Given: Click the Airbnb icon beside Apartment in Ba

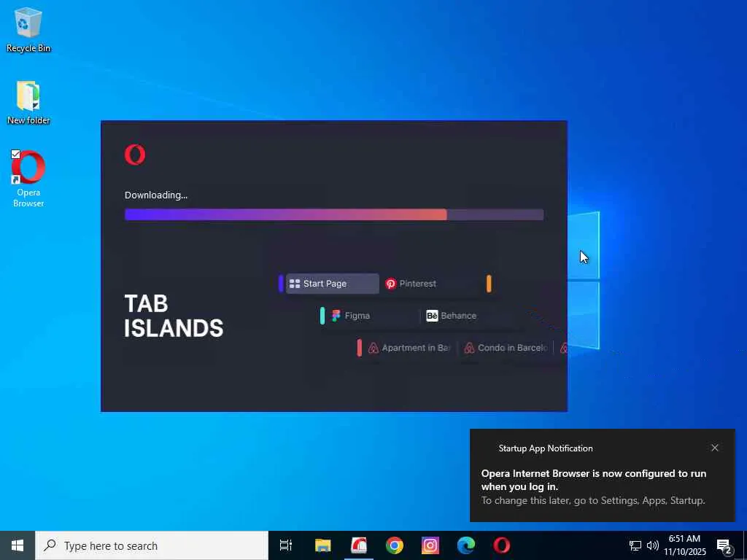Looking at the screenshot, I should click(x=373, y=348).
